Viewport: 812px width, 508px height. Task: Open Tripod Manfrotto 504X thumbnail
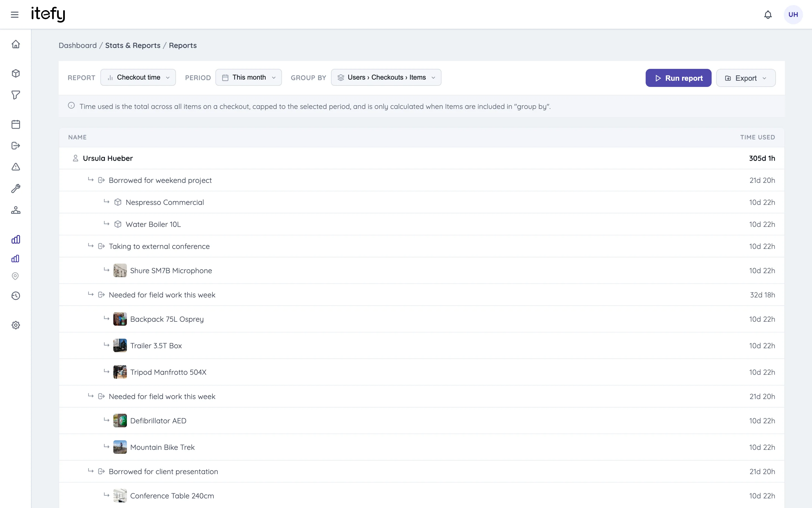tap(120, 372)
